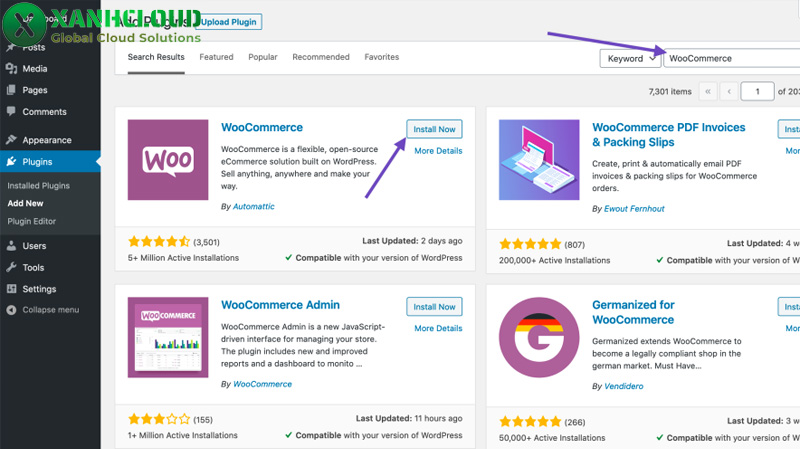This screenshot has height=449, width=800.
Task: Click the purple Woo logo thumbnail
Action: click(168, 160)
